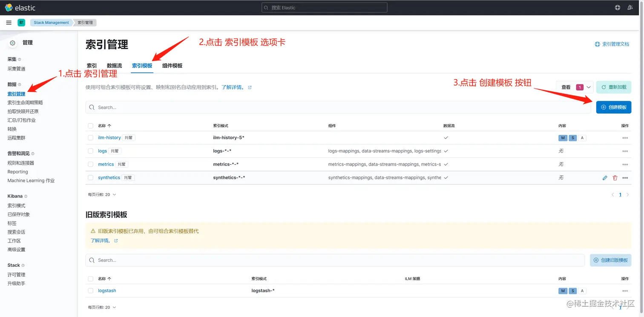Open the logs template link
The height and width of the screenshot is (317, 644).
pos(103,151)
